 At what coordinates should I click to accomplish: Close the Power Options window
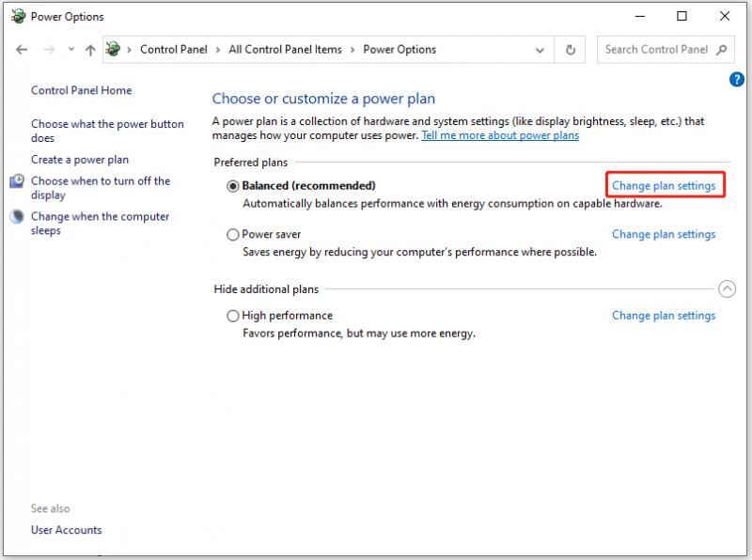pyautogui.click(x=725, y=16)
